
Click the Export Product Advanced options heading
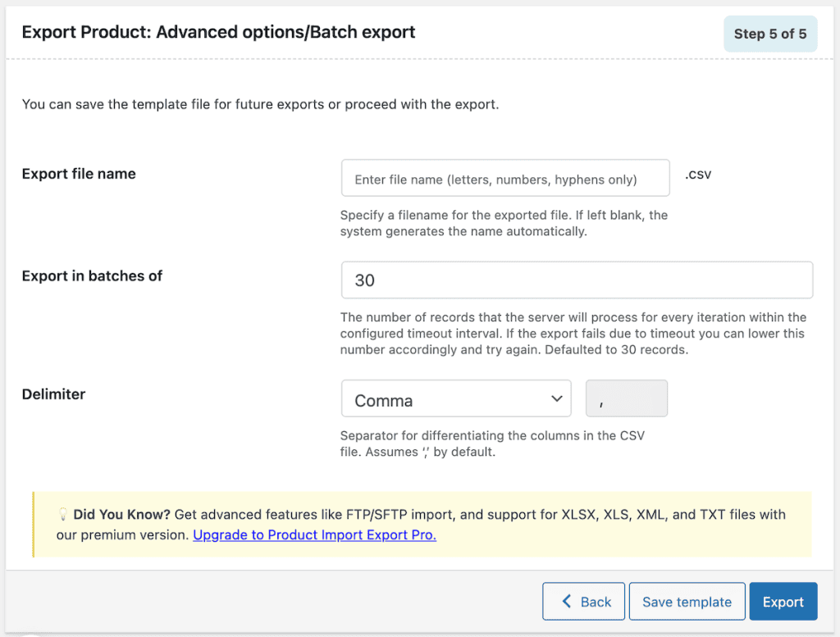[x=218, y=32]
